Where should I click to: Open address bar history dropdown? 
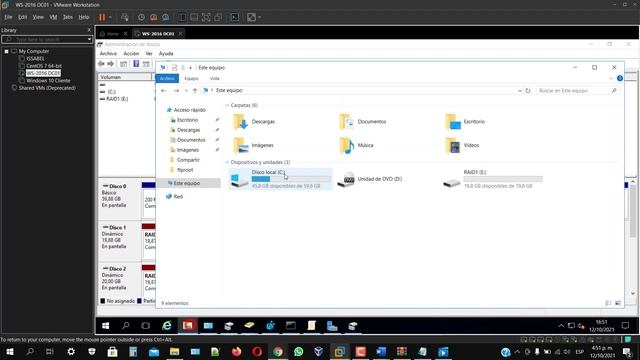(520, 91)
